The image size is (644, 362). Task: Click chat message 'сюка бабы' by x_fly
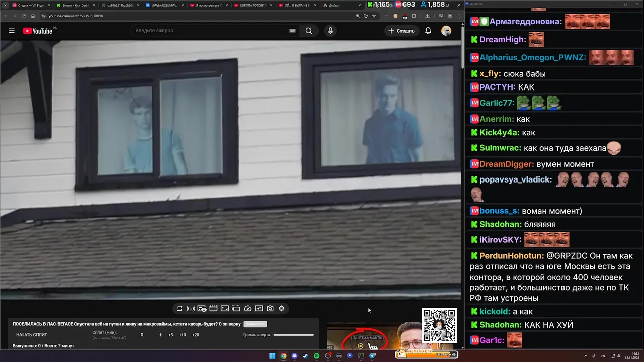click(x=524, y=74)
